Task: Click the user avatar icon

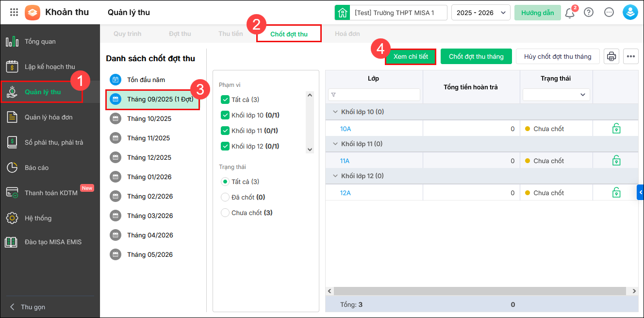Action: (630, 13)
